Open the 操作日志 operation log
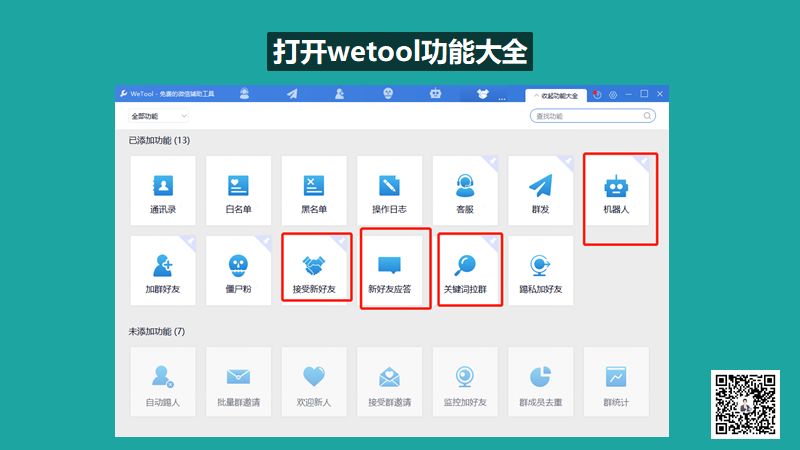This screenshot has height=450, width=800. [x=390, y=191]
